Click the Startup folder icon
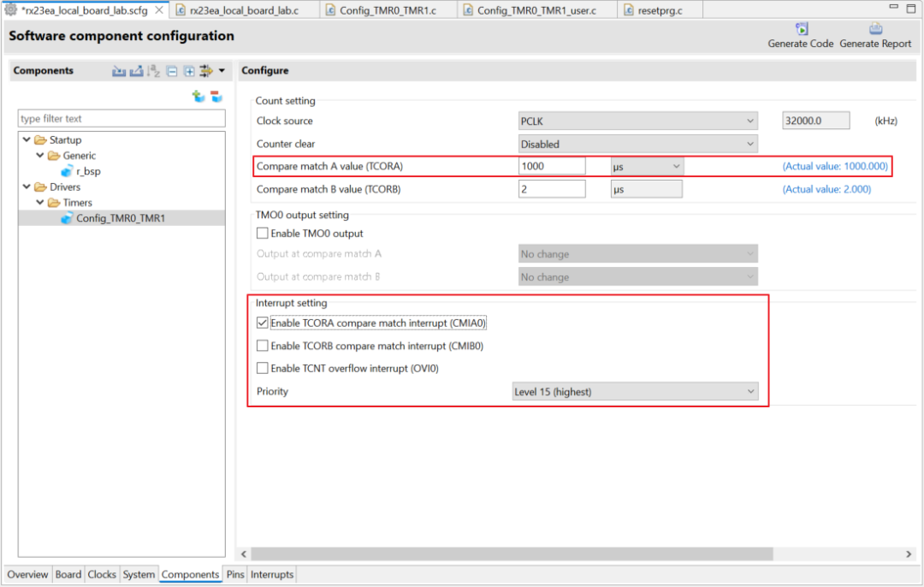The image size is (924, 587). point(41,140)
